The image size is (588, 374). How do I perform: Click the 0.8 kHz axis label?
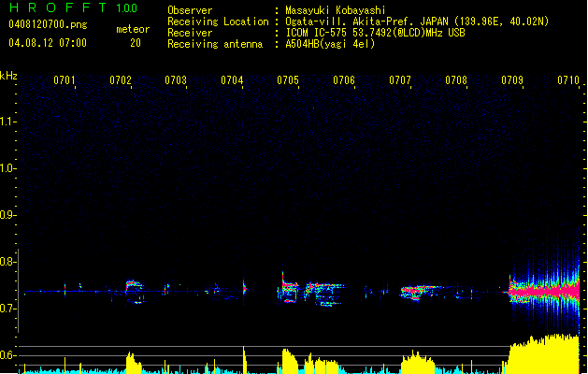click(7, 262)
